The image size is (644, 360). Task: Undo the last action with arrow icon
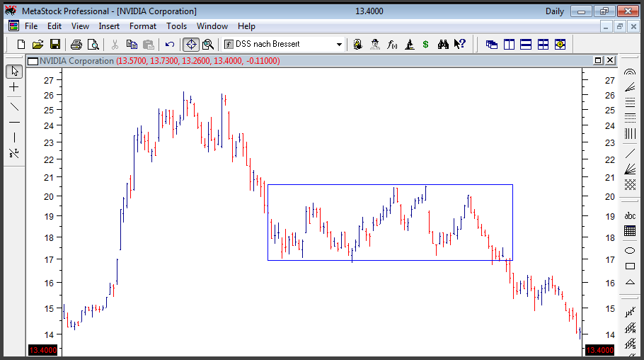coord(170,44)
